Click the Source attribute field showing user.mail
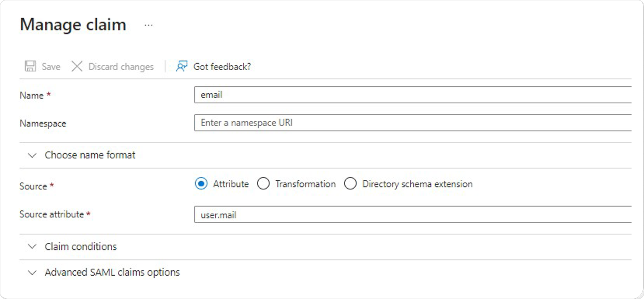 coord(413,214)
